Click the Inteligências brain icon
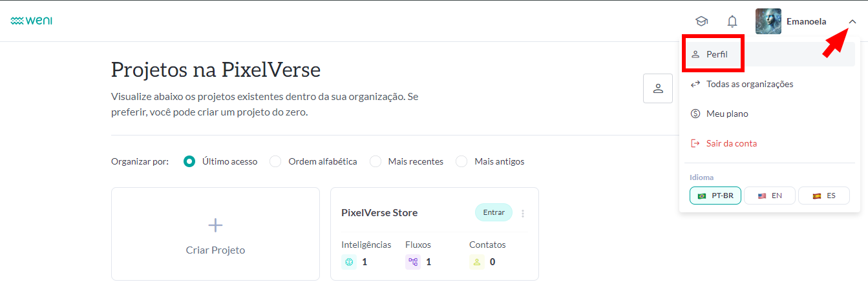 (349, 262)
